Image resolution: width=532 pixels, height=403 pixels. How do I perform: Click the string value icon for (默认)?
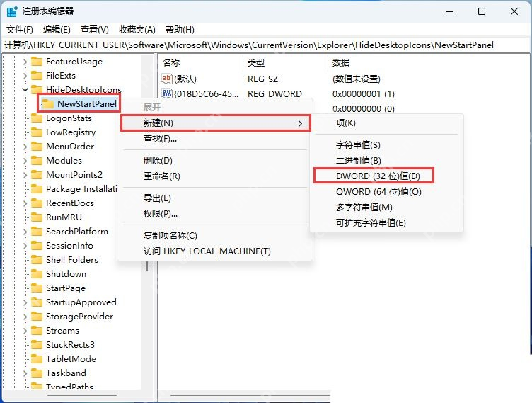tap(166, 79)
